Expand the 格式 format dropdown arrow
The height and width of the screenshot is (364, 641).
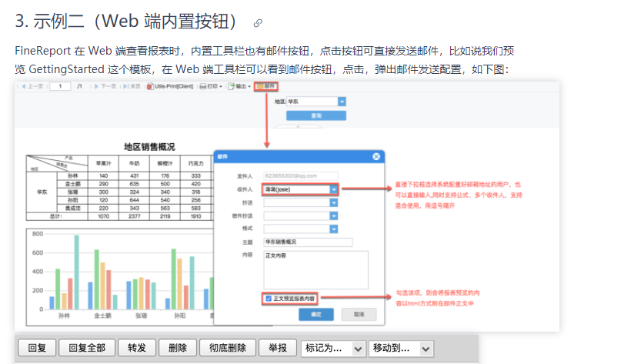(334, 229)
